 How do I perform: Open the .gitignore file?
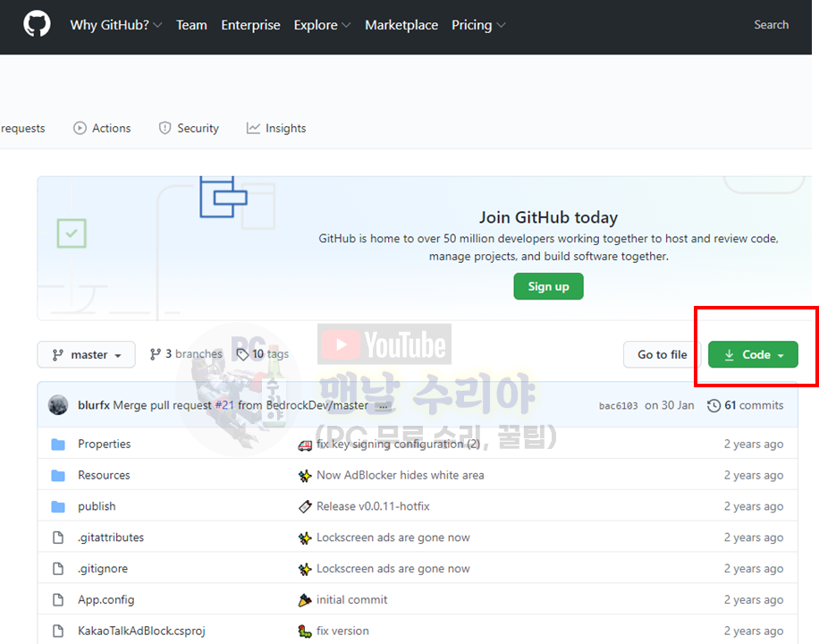coord(103,569)
